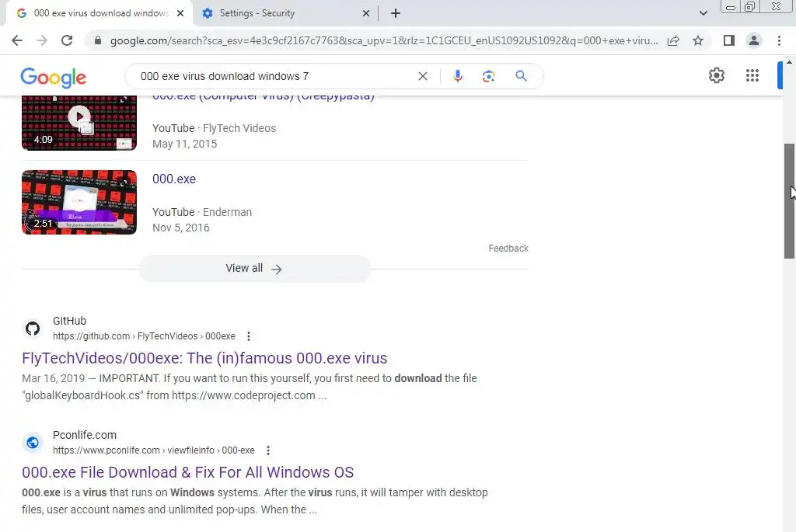Viewport: 796px width, 532px height.
Task: Click the "YouTube · FlyTech Videos" source text
Action: pos(215,128)
